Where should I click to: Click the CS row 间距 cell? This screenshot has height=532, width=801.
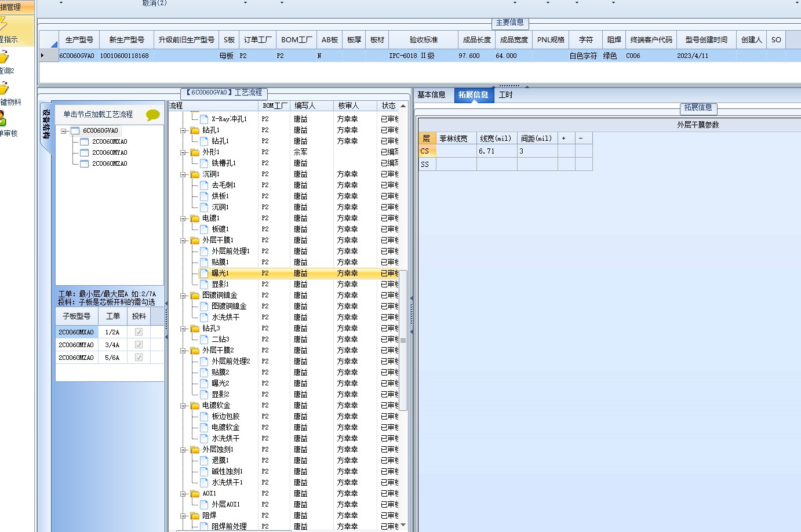(537, 151)
